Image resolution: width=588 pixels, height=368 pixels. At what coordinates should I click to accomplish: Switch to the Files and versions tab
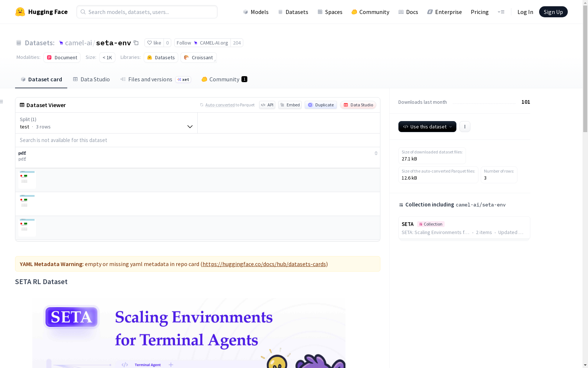point(155,79)
